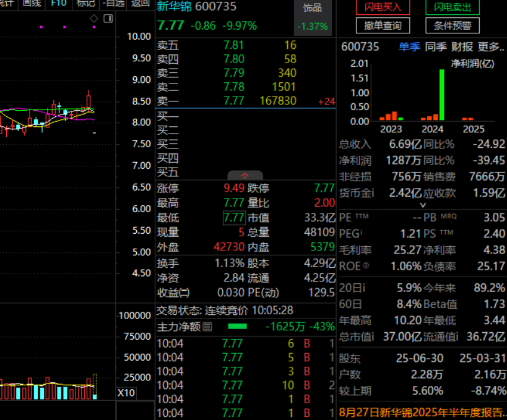Switch to the 单季 tab

coord(409,47)
